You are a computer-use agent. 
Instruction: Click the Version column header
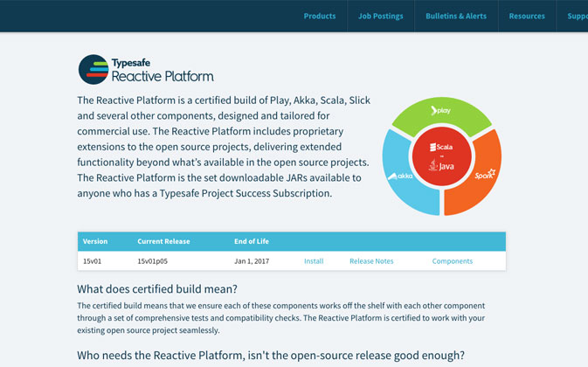pos(95,241)
